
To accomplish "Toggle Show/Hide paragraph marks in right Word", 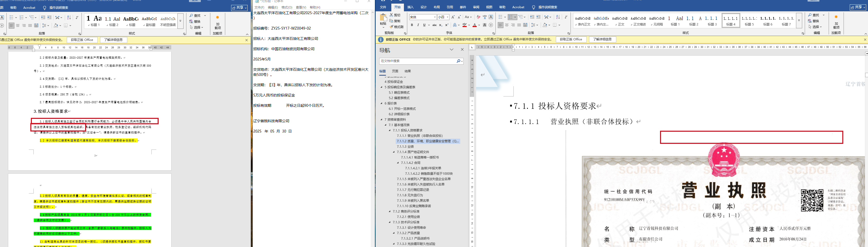I will 566,17.
